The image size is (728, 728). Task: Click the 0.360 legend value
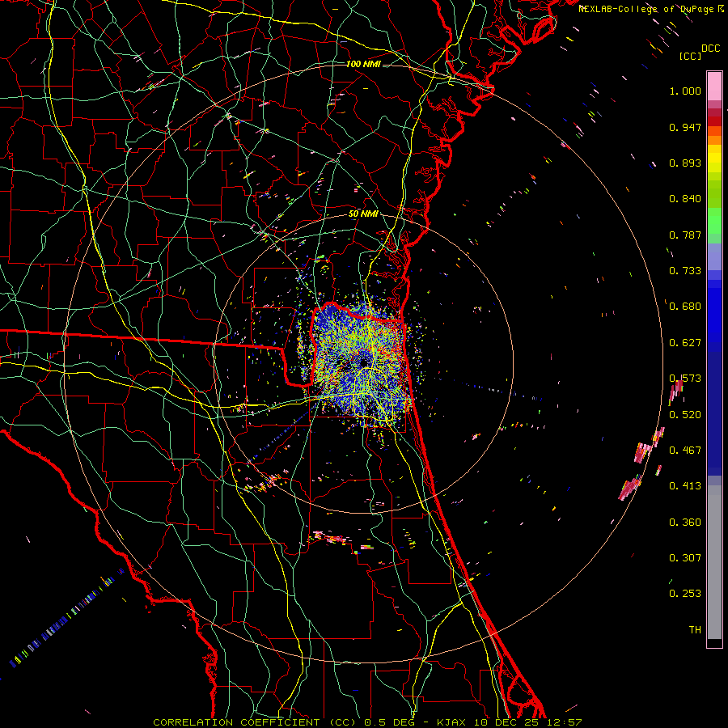685,523
